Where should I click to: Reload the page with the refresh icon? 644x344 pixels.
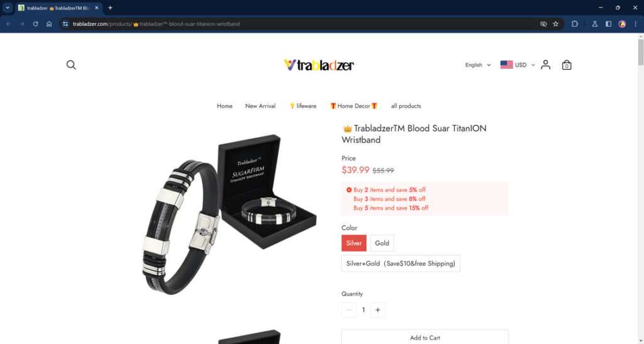pos(35,24)
